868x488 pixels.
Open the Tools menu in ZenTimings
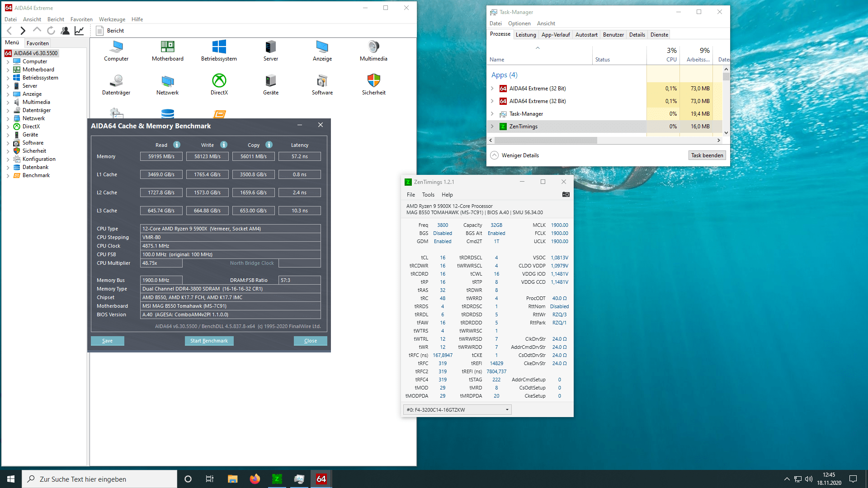(428, 195)
